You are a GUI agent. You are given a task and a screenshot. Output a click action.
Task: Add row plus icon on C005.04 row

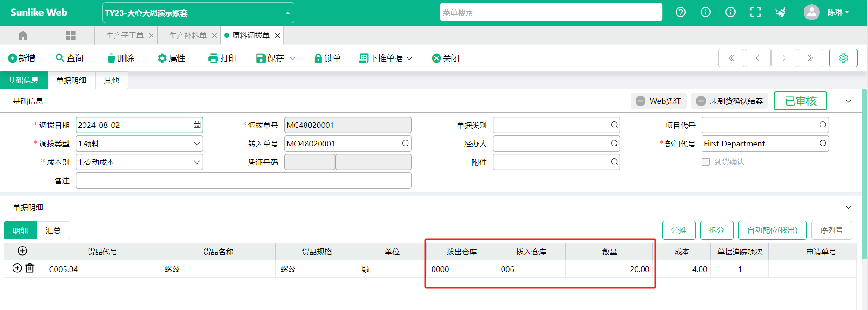(x=17, y=268)
